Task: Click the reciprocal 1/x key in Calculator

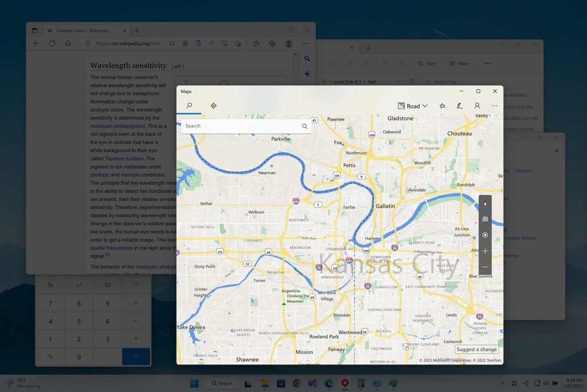Action: tap(50, 285)
